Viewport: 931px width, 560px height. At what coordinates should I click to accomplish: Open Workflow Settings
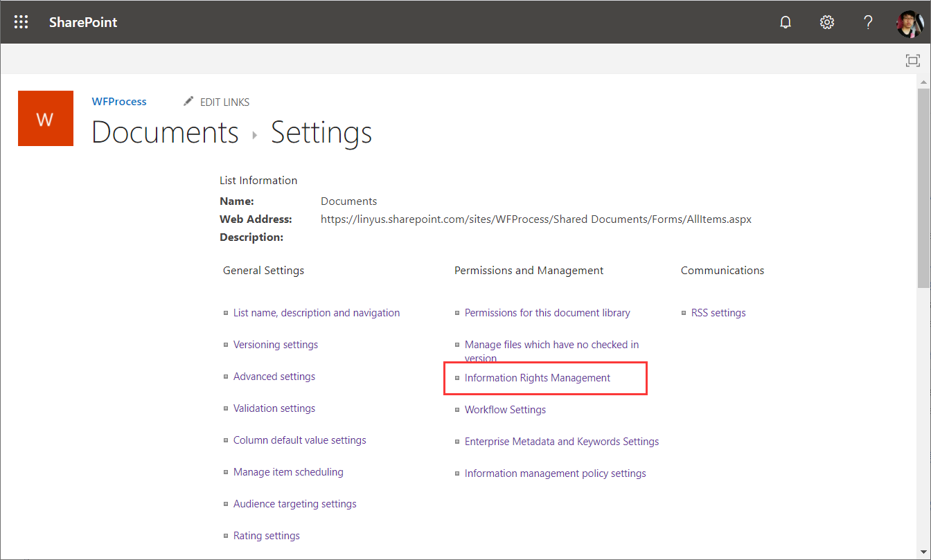(x=505, y=410)
